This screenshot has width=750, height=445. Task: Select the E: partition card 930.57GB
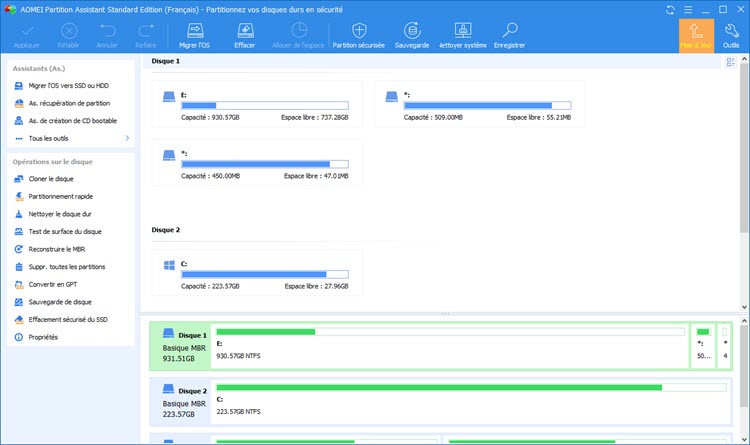point(257,104)
